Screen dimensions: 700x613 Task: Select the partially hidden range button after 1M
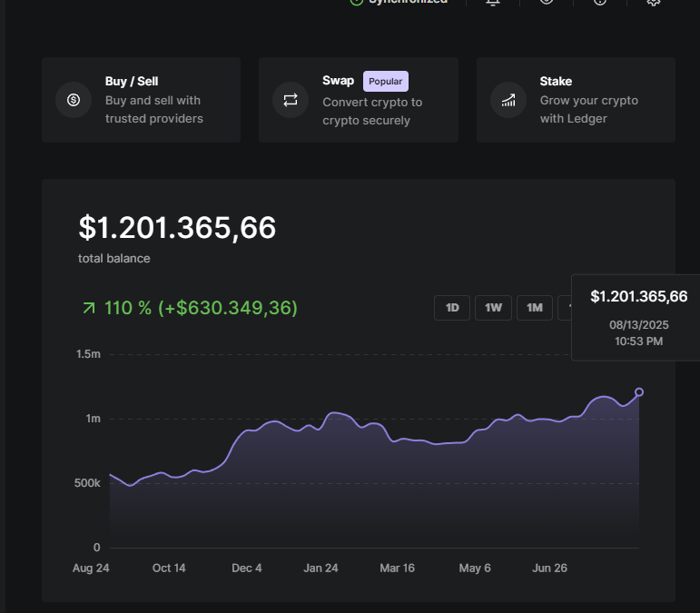tap(565, 308)
